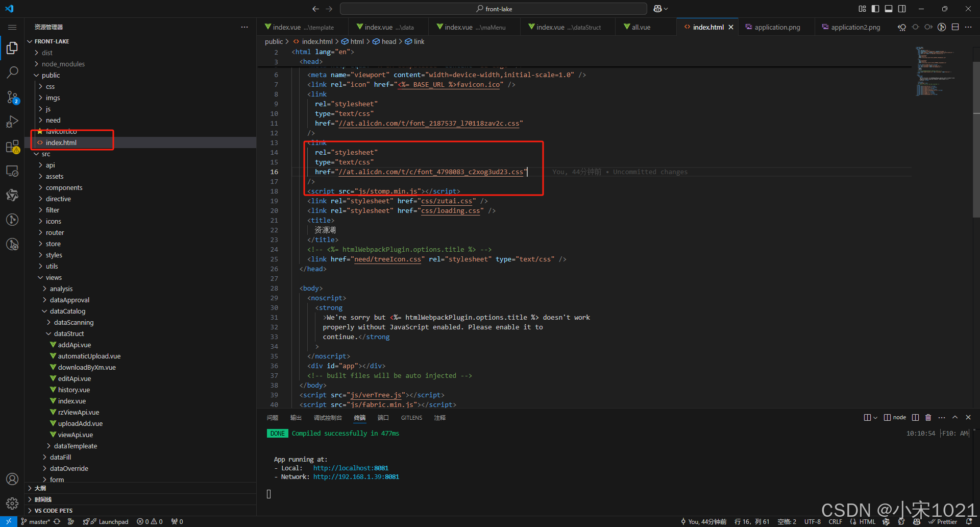
Task: Click the code minimap preview
Action: (934, 71)
